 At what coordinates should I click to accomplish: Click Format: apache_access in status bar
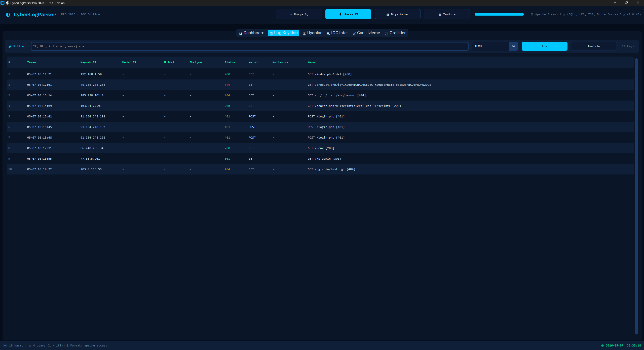[x=89, y=345]
